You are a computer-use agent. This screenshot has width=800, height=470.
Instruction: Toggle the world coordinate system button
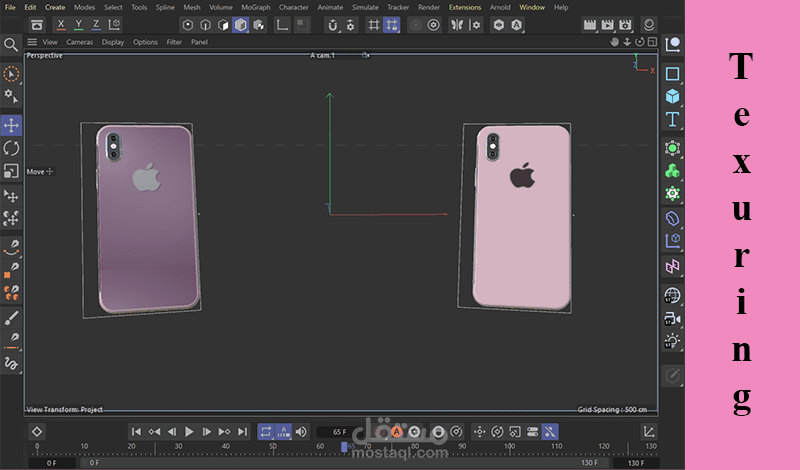(x=115, y=24)
